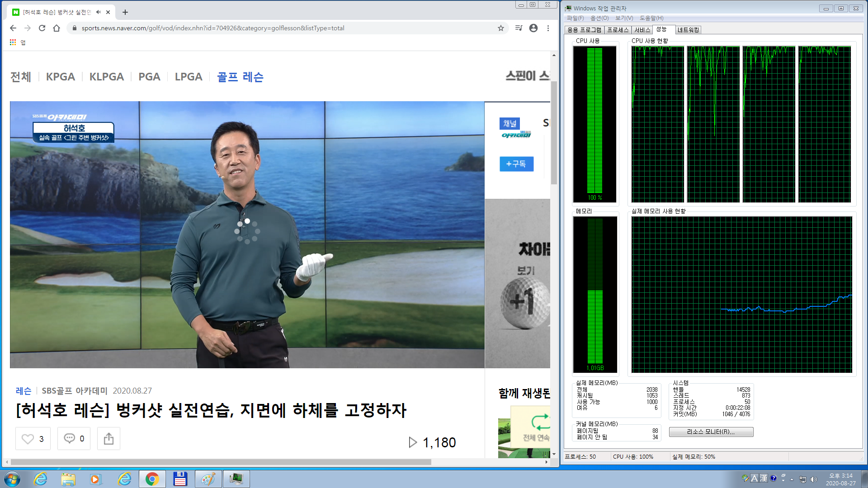The width and height of the screenshot is (868, 488).
Task: Click the CPU 사용 100% meter
Action: tap(594, 124)
